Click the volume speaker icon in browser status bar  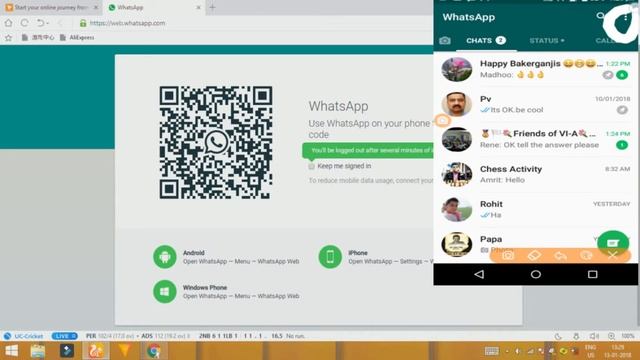point(594,336)
